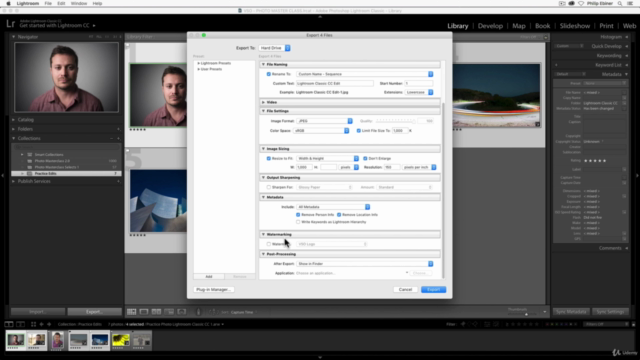
Task: Select Survey view icon in toolbar
Action: click(169, 312)
